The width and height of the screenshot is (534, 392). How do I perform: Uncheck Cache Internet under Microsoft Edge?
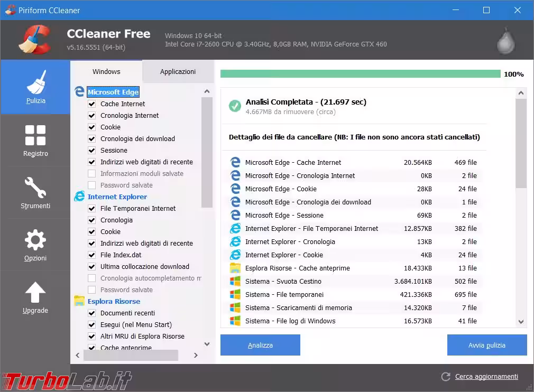tap(92, 104)
